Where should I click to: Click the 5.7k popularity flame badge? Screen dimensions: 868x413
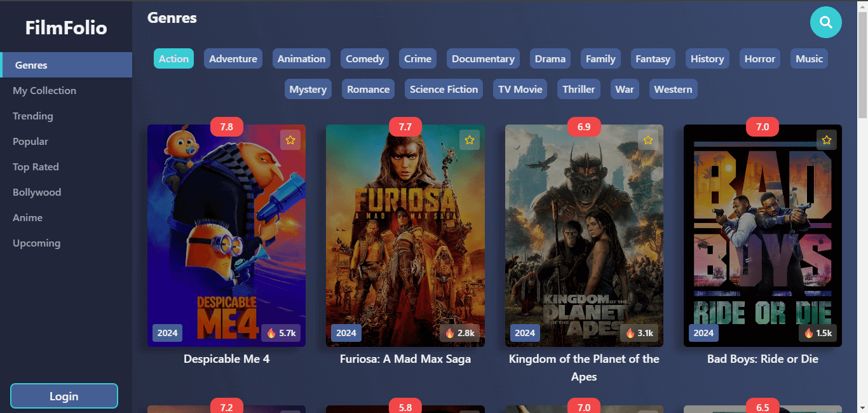pos(281,333)
